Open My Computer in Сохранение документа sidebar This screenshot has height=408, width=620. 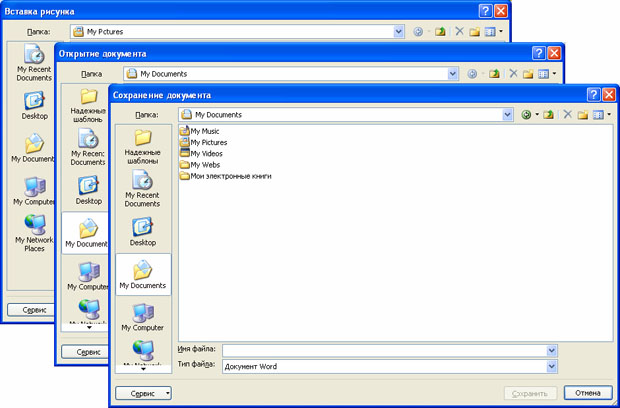pyautogui.click(x=143, y=317)
